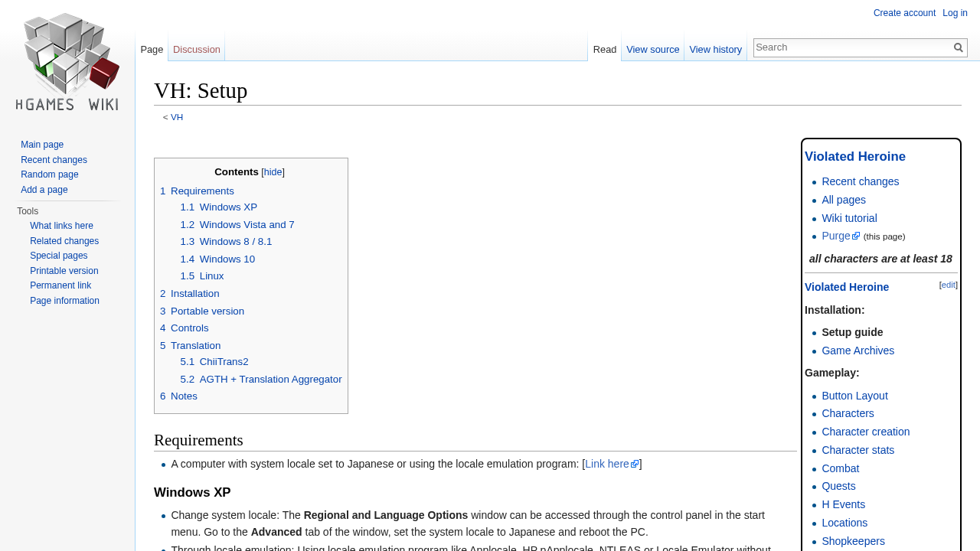Go to the VH parent page link
The image size is (980, 551).
point(177,117)
